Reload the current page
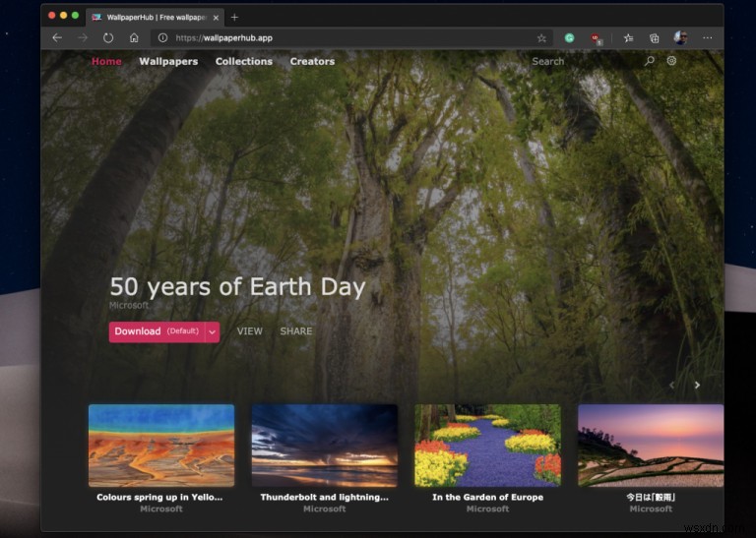The height and width of the screenshot is (538, 756). click(x=108, y=38)
